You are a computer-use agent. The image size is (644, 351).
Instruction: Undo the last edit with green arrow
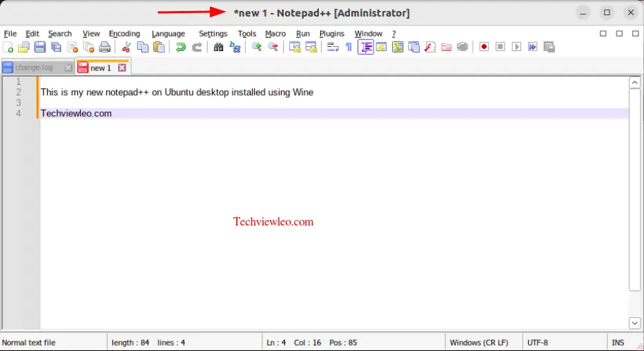click(180, 47)
